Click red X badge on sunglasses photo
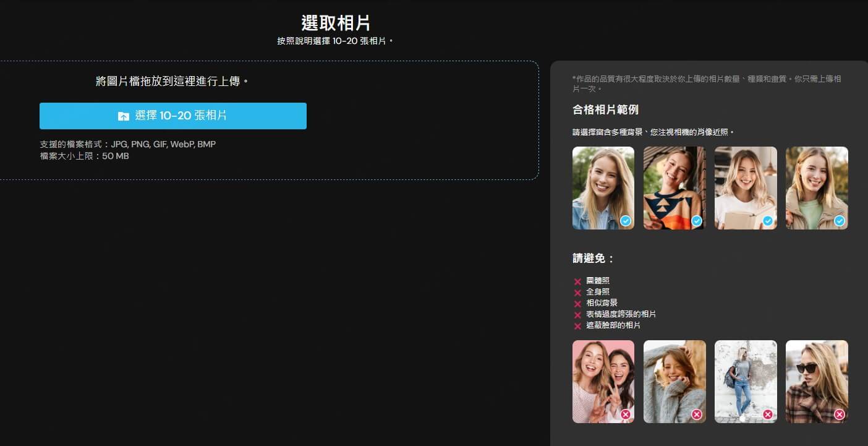 tap(839, 414)
